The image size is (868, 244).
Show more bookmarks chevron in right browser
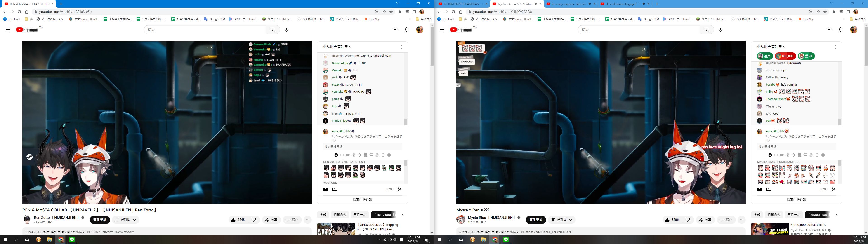pos(844,19)
